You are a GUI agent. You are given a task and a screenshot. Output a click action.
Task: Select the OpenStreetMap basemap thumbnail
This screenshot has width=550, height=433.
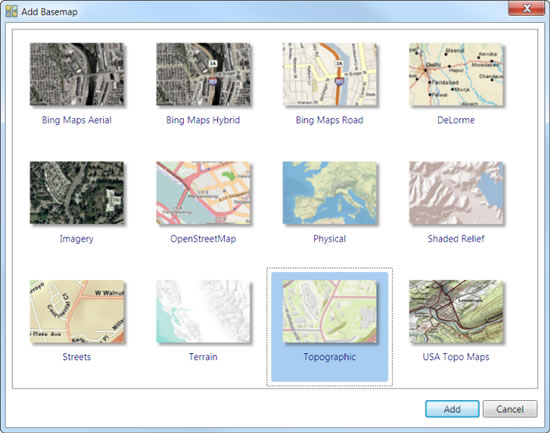point(203,193)
